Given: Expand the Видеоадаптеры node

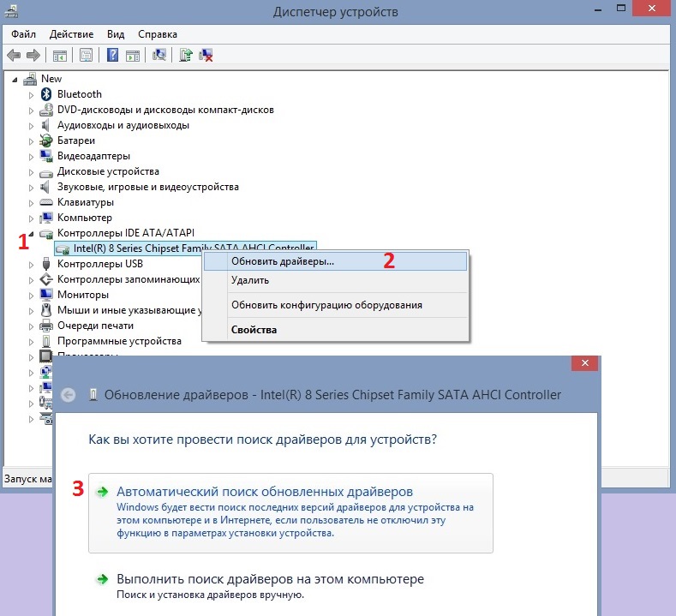Looking at the screenshot, I should (31, 157).
